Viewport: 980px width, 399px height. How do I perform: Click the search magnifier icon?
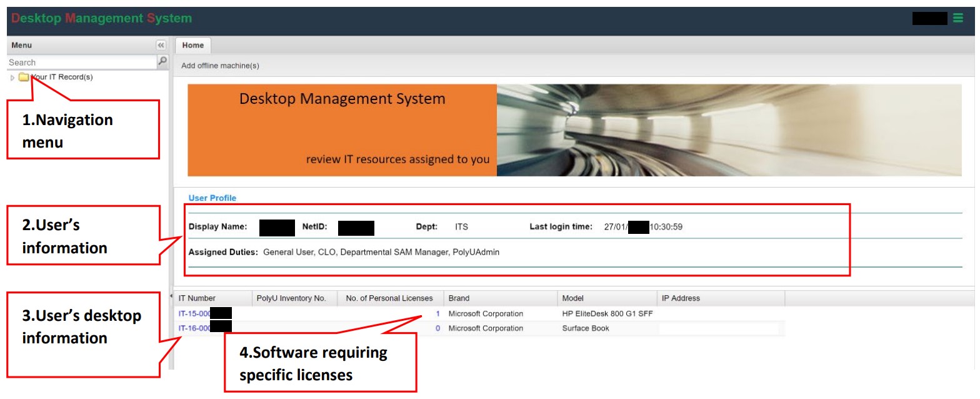tap(162, 61)
